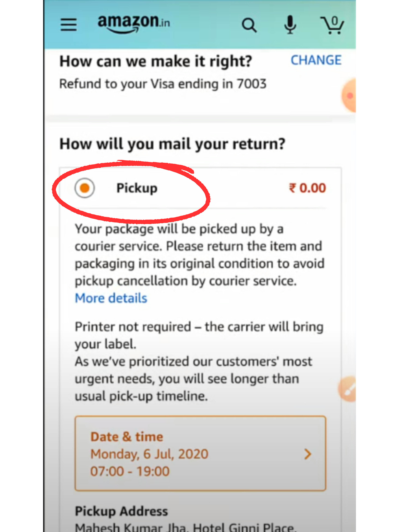Expand the Date & time chevron arrow
This screenshot has width=399, height=532.
click(x=308, y=454)
